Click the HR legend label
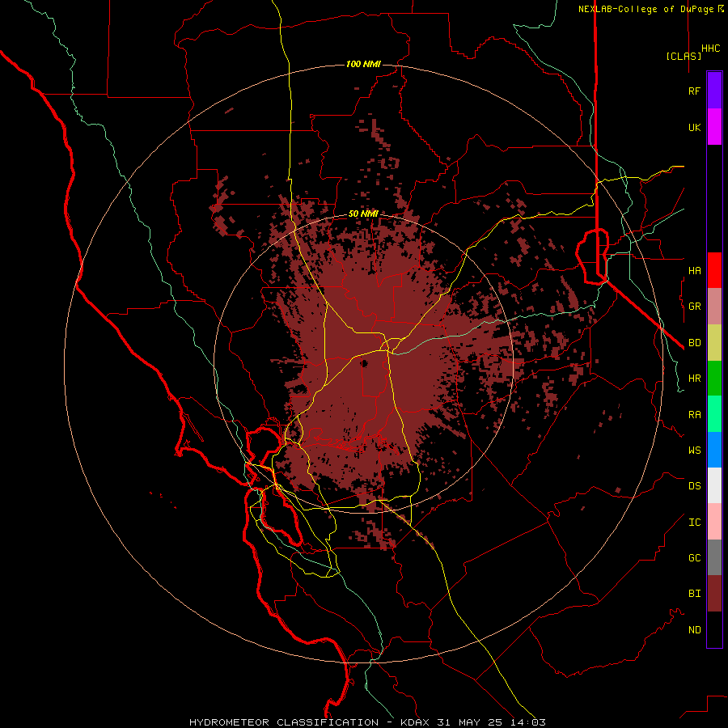Screen dimensions: 728x728 click(x=694, y=379)
